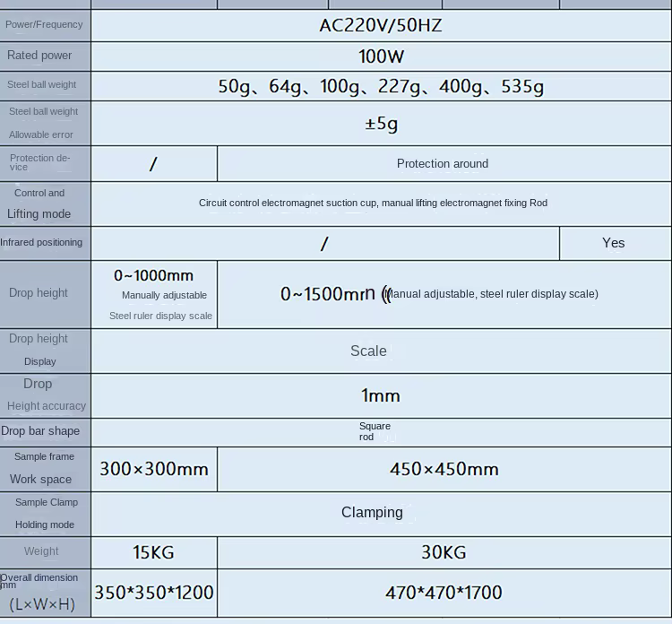Viewport: 672px width, 624px height.
Task: Click the AC220V/50HZ power value cell
Action: click(380, 25)
